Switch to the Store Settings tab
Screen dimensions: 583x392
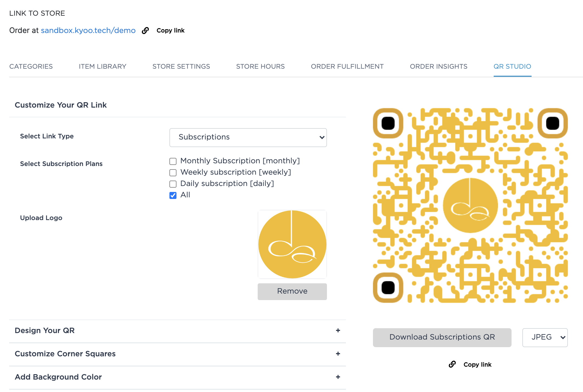click(x=181, y=67)
